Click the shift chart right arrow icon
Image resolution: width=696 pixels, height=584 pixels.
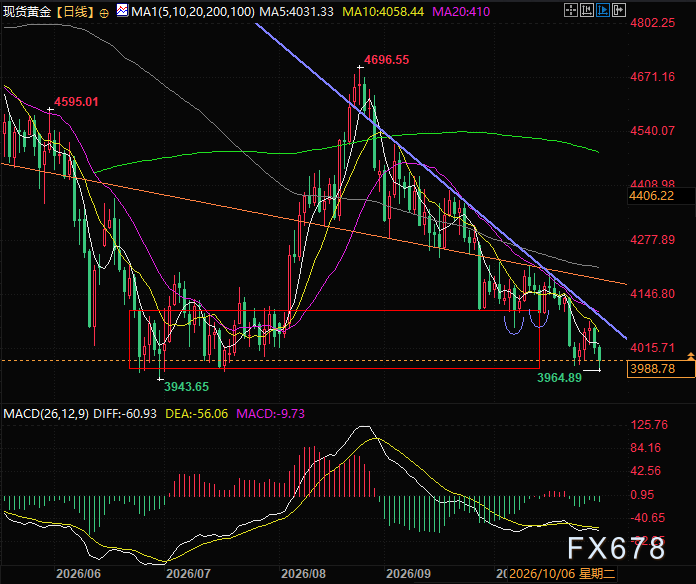(x=619, y=10)
